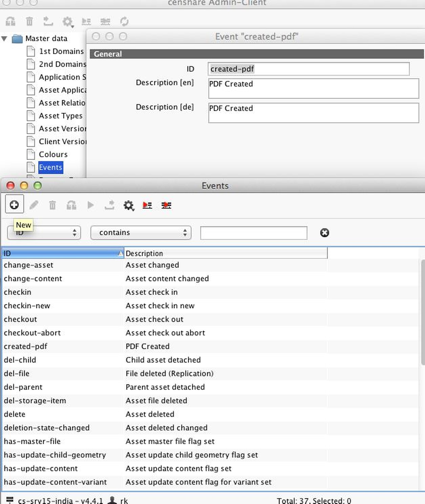Click the refresh icon in main toolbar
The width and height of the screenshot is (425, 504).
tap(124, 22)
